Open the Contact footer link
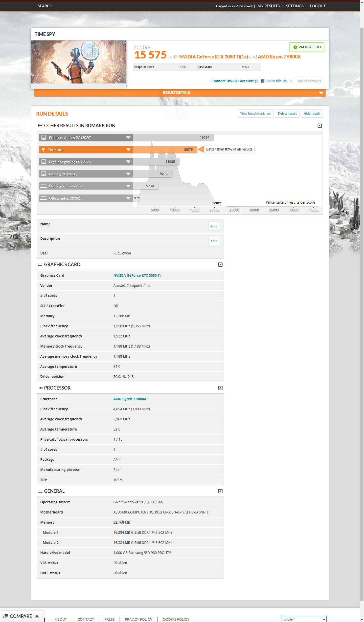Viewport: 364px width, 622px height. click(86, 619)
